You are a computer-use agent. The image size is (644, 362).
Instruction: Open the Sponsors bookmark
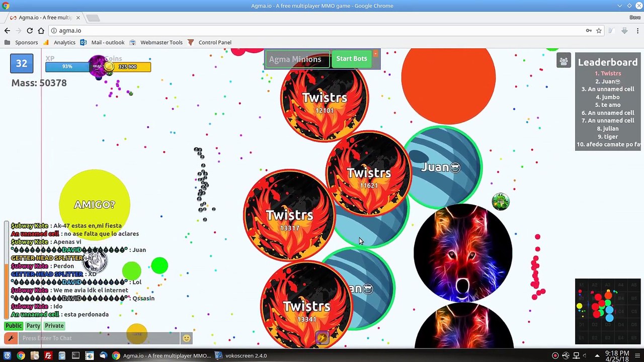22,42
